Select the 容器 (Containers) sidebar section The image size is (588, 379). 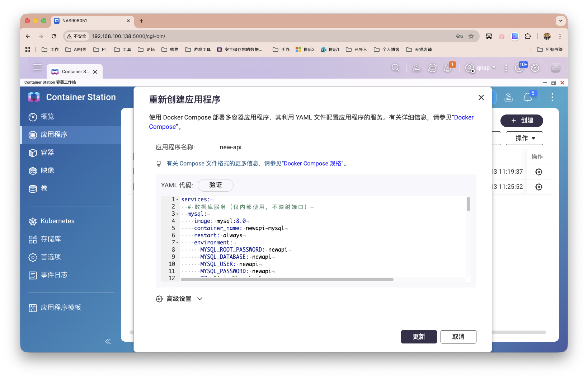(48, 153)
